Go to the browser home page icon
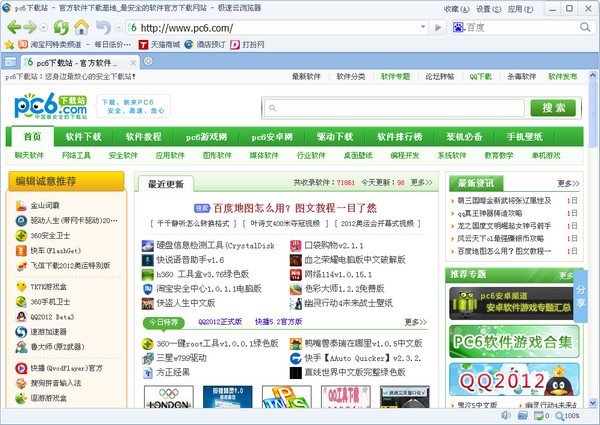 (82, 28)
